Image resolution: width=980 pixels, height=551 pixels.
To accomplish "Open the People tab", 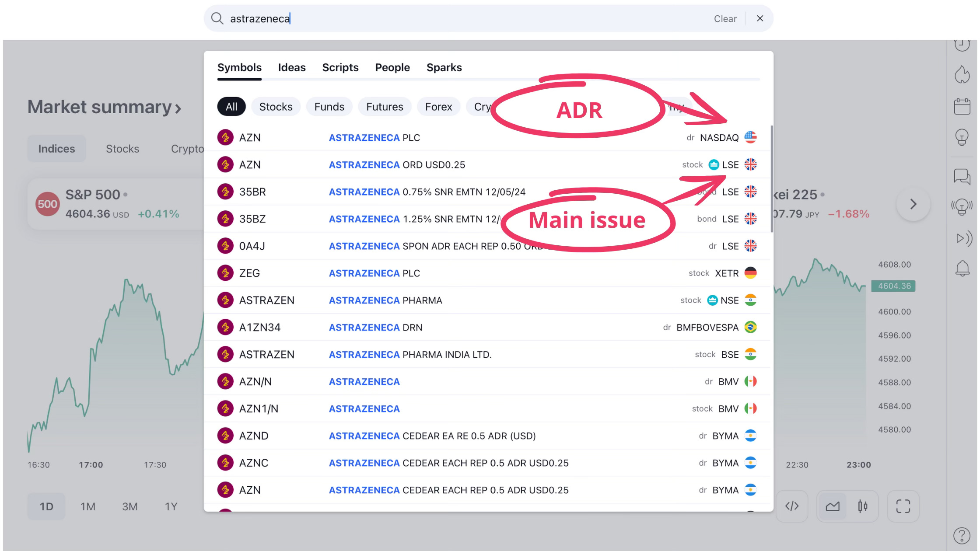I will click(392, 67).
